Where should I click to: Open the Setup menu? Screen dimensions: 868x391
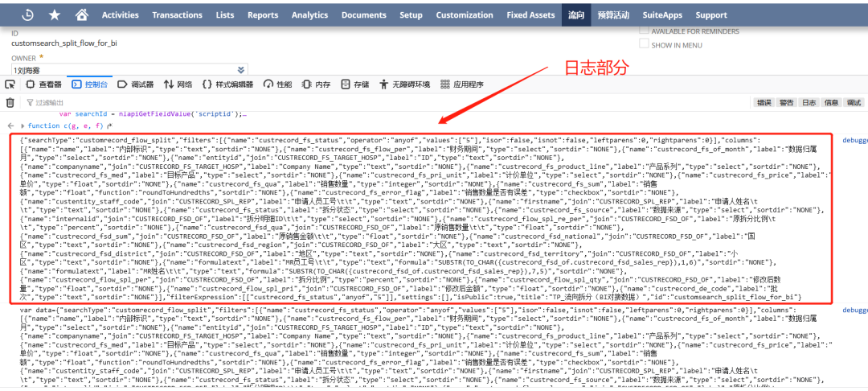[411, 15]
